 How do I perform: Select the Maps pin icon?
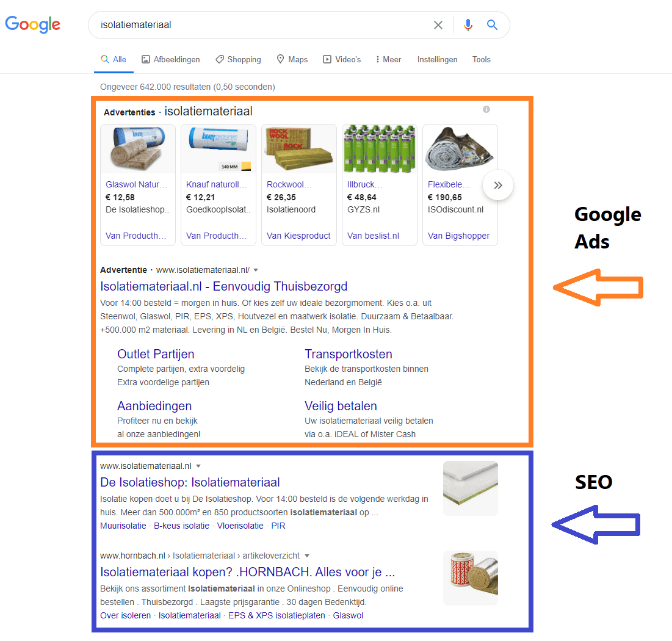pos(280,59)
